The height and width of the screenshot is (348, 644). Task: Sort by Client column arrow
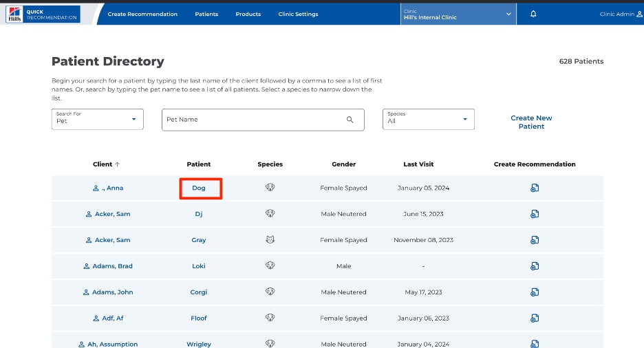(117, 164)
